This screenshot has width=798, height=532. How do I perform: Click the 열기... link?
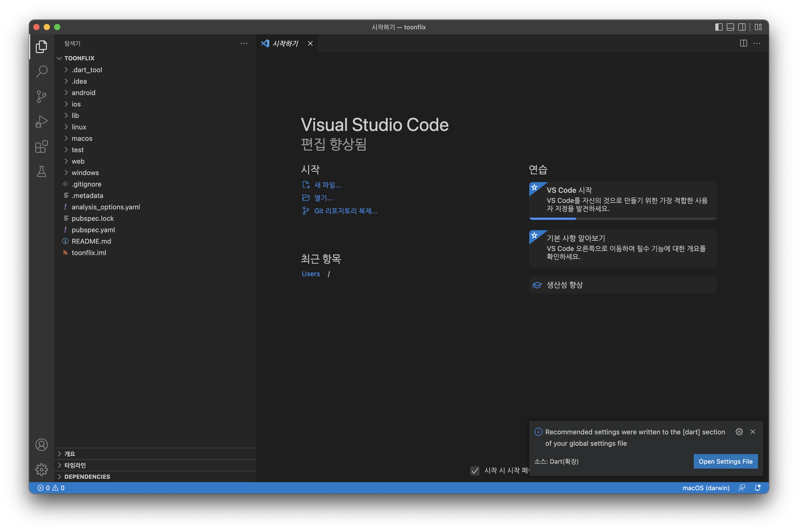(x=317, y=198)
